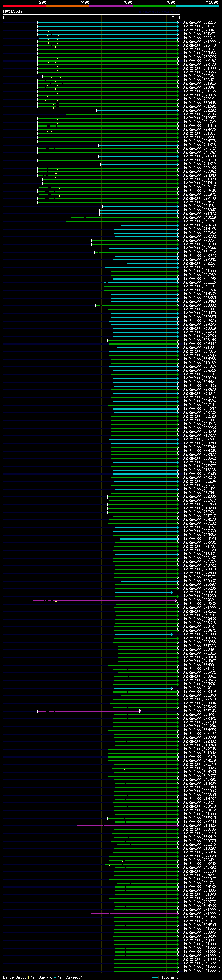Click the UniRef100_Q86PS1 hit label
Viewport: 222px width, 980px height.
(x=199, y=673)
